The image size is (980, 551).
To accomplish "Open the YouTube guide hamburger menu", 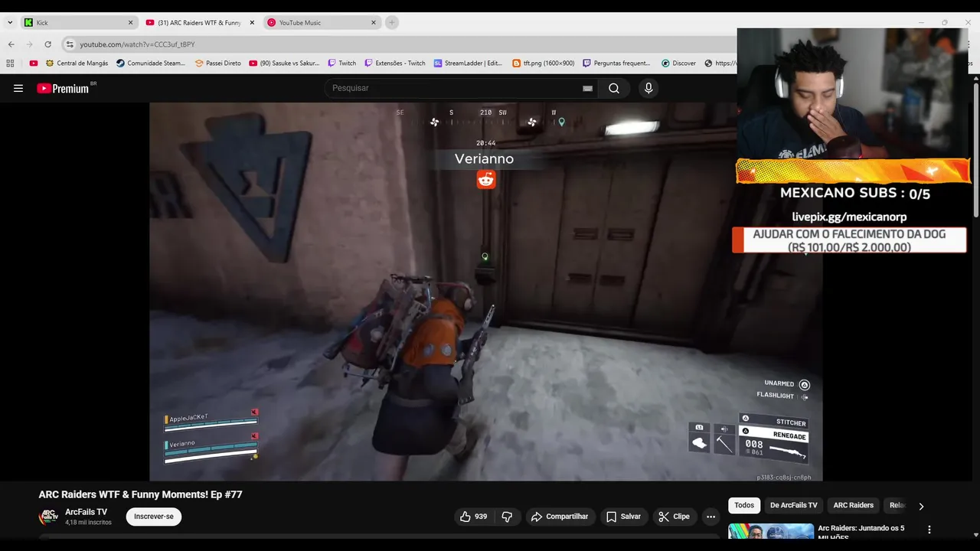I will [x=18, y=88].
